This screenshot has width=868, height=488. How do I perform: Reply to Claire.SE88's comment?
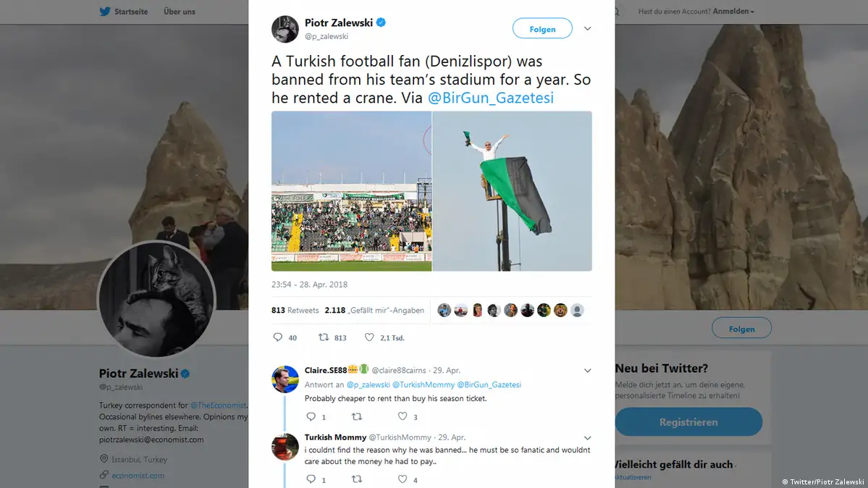(311, 416)
